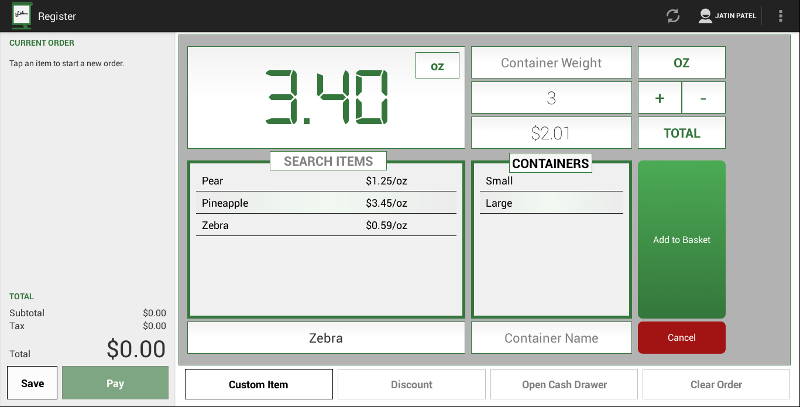
Task: Click the Open Cash Drawer button
Action: click(564, 385)
